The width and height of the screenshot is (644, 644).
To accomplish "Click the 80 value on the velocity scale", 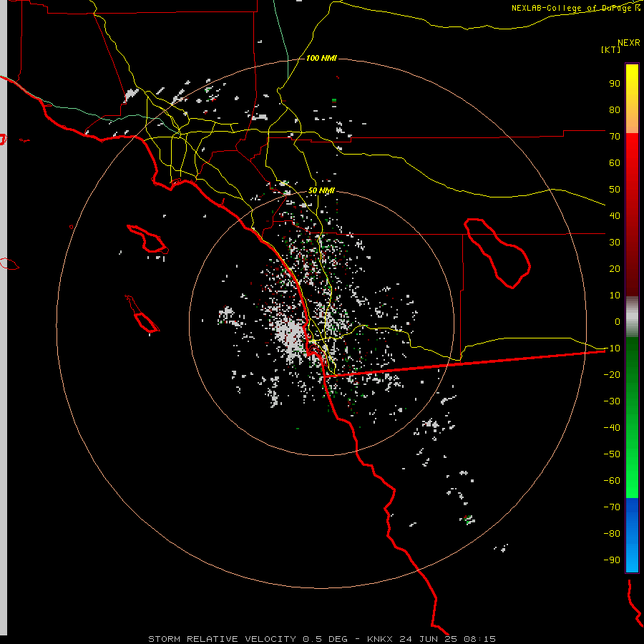I will click(x=615, y=110).
